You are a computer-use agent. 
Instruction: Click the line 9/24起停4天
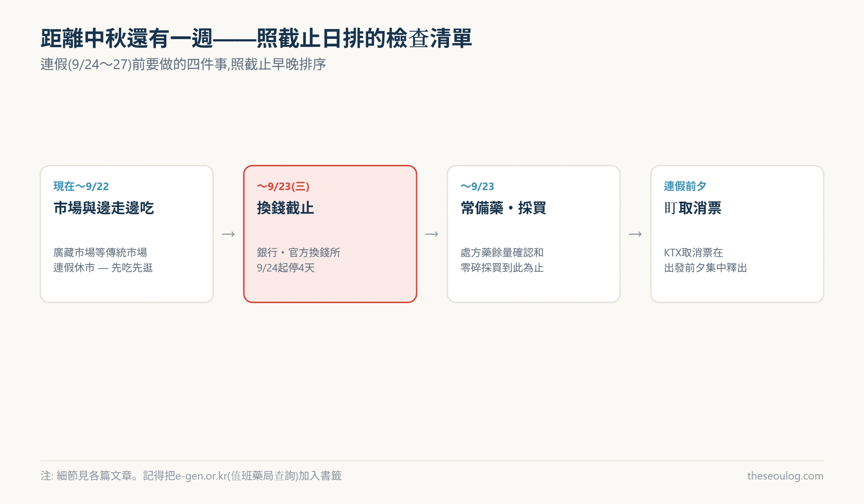[286, 267]
